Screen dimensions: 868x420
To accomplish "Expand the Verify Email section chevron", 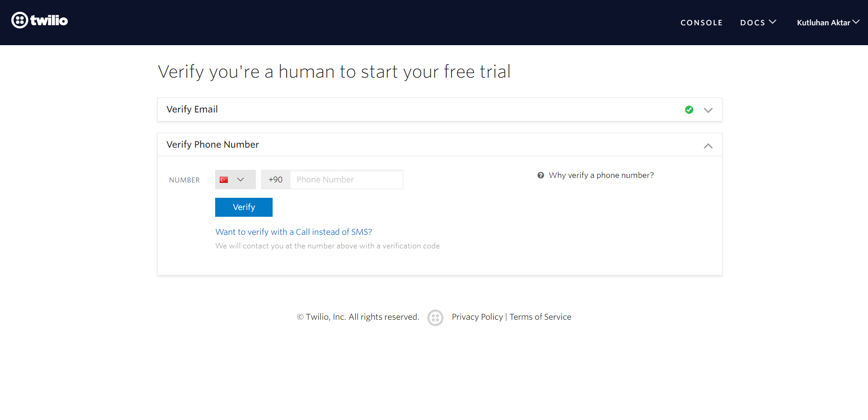I will pos(708,110).
